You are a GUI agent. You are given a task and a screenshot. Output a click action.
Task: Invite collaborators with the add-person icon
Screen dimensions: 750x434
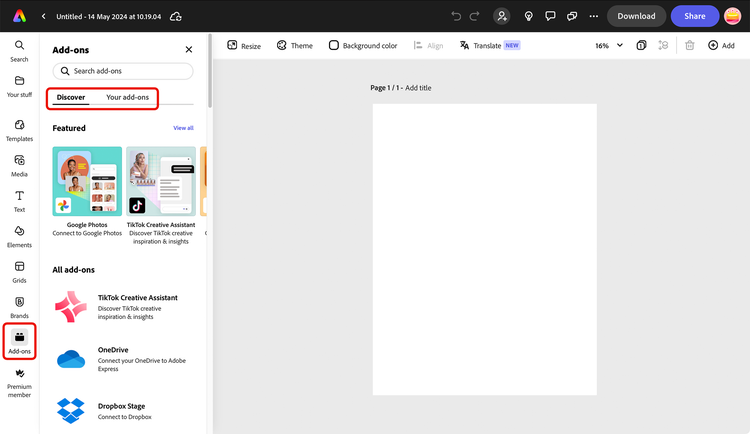(502, 16)
